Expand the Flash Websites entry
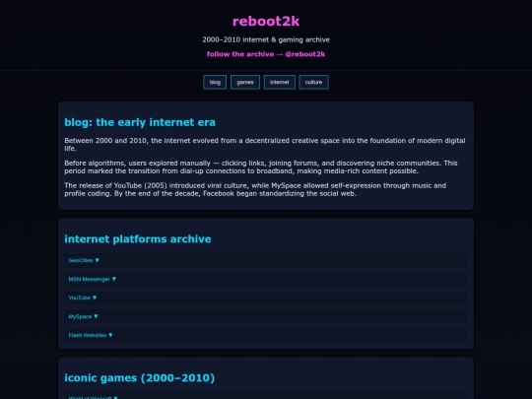The height and width of the screenshot is (399, 532). coord(266,335)
